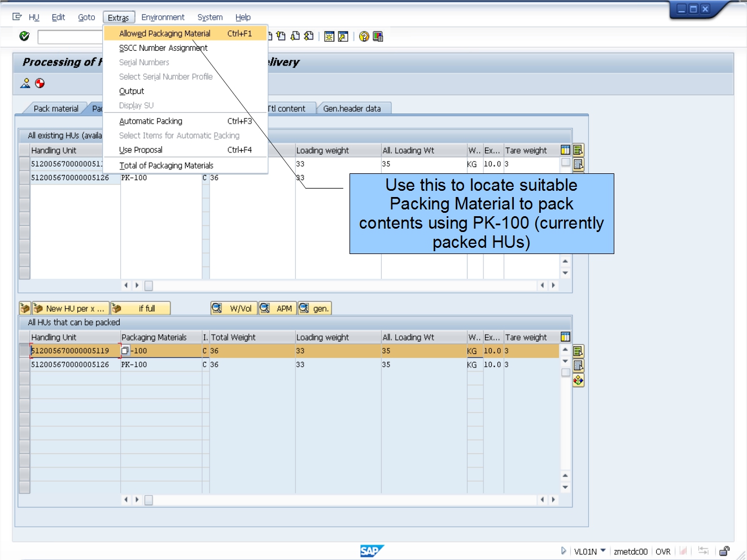Click the red flag icon in status bar
Viewport: 747px width, 560px height.
click(683, 551)
